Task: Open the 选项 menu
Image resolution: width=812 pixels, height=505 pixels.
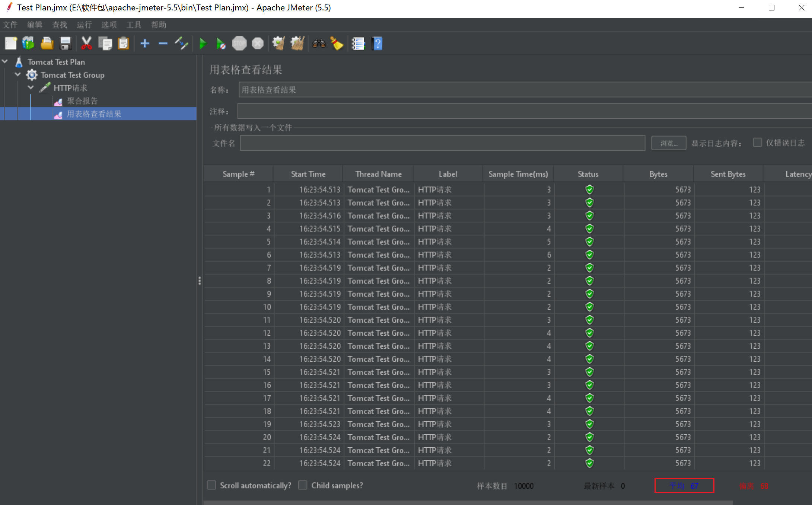Action: click(x=109, y=25)
